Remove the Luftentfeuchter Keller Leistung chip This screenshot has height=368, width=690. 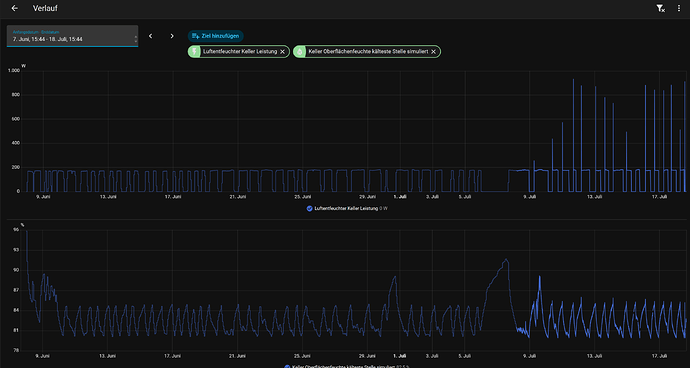[x=283, y=52]
